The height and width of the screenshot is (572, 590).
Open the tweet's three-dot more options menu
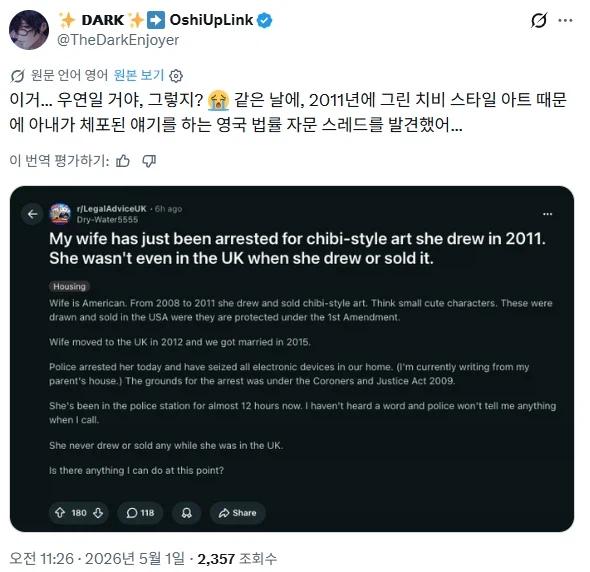pyautogui.click(x=565, y=20)
